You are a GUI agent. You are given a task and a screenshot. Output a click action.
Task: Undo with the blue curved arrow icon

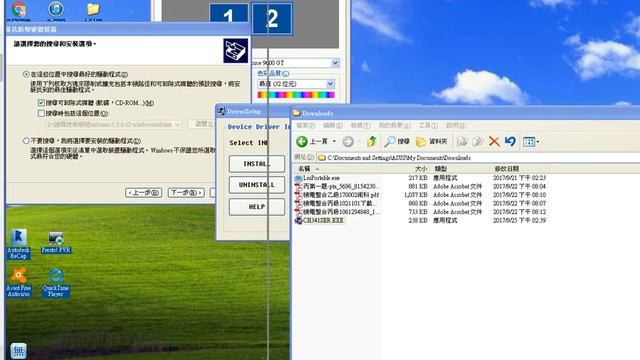click(510, 142)
